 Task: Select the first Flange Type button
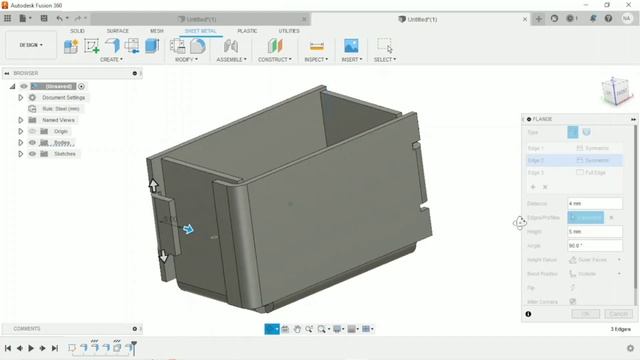pos(573,132)
